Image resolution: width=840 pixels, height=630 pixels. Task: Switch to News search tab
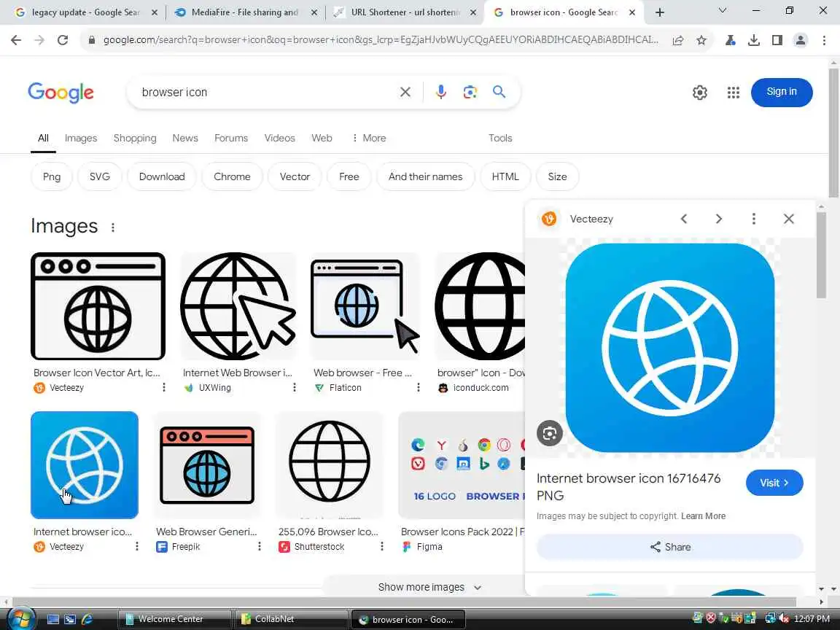point(185,139)
